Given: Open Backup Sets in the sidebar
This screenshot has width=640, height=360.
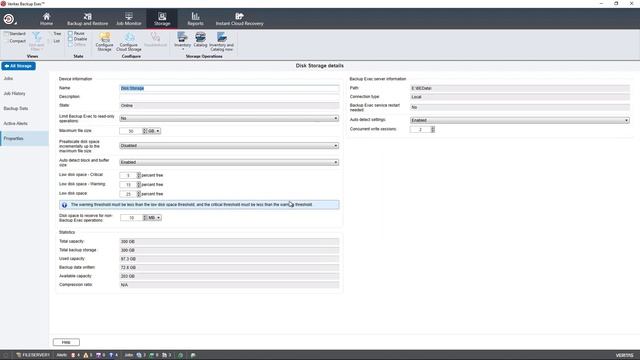Looking at the screenshot, I should (16, 109).
